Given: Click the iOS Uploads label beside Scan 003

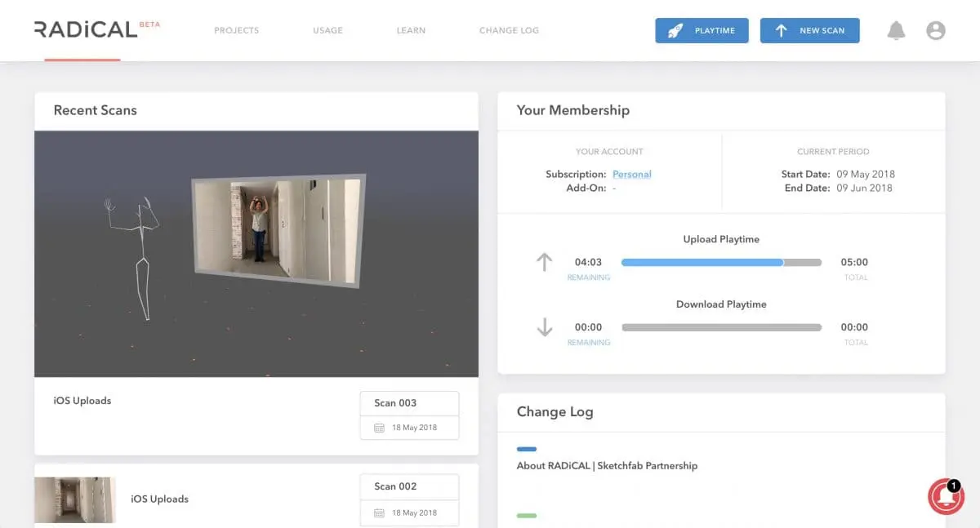Looking at the screenshot, I should 82,401.
